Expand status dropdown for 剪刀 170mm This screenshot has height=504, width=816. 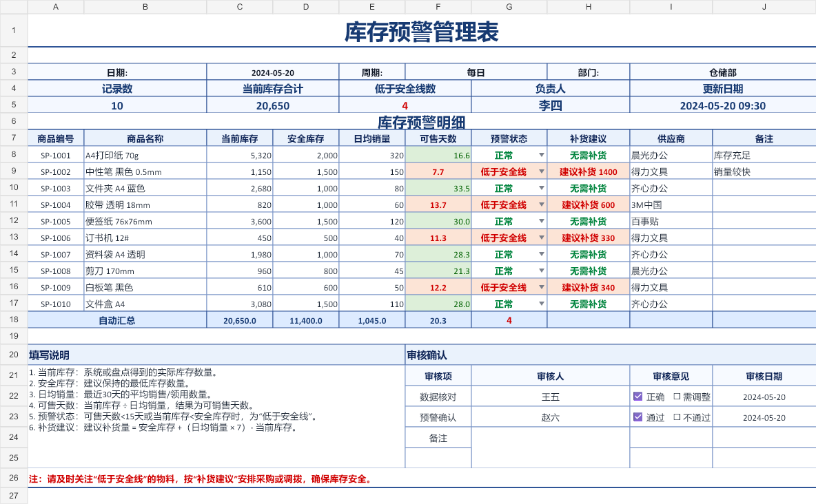[x=541, y=271]
